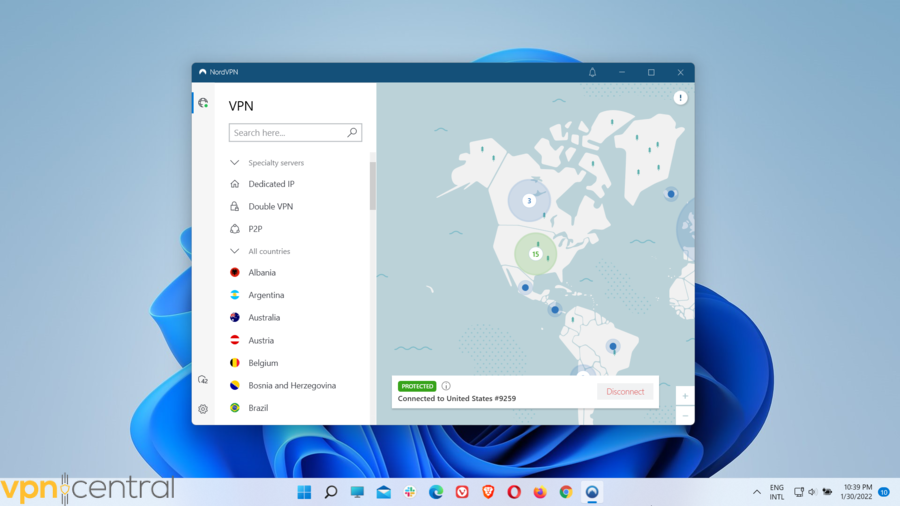
Task: Zoom in the map with plus
Action: pyautogui.click(x=684, y=396)
